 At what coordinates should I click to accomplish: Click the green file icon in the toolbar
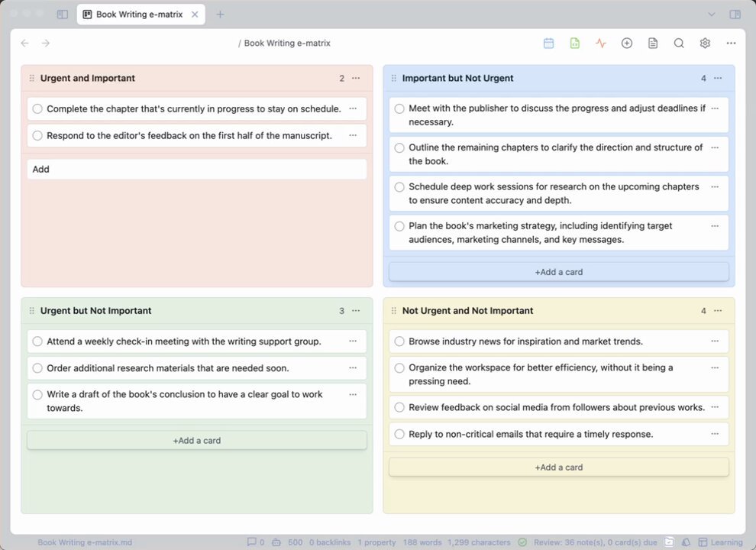click(575, 43)
